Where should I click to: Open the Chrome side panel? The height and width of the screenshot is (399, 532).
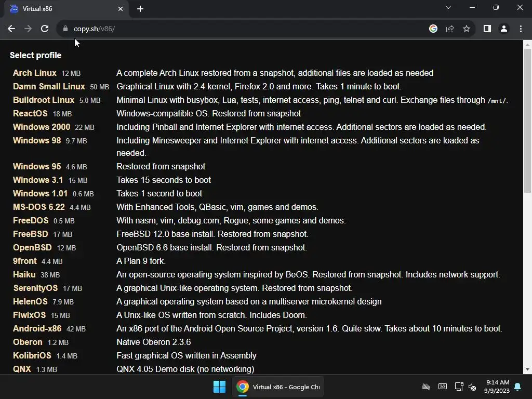pyautogui.click(x=487, y=29)
